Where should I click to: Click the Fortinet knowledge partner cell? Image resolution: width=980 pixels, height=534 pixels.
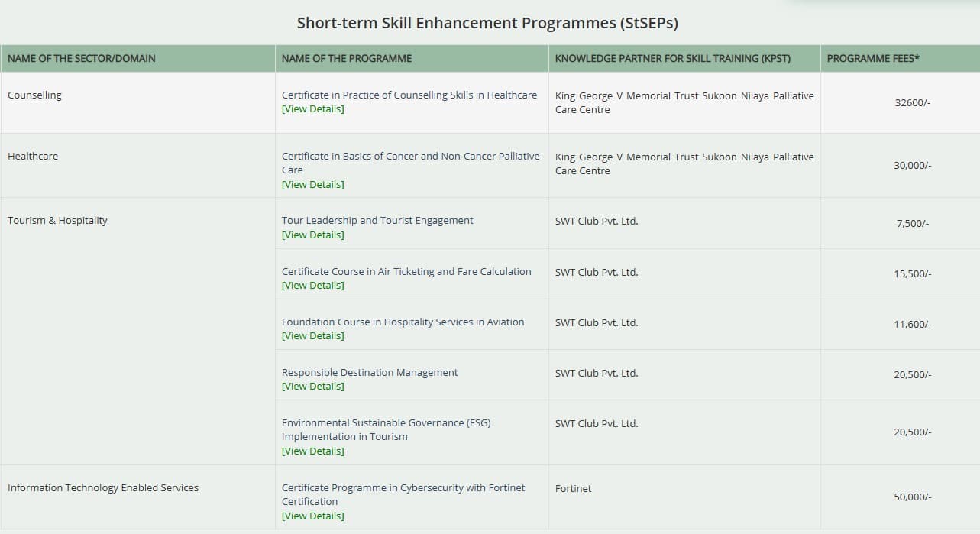573,489
